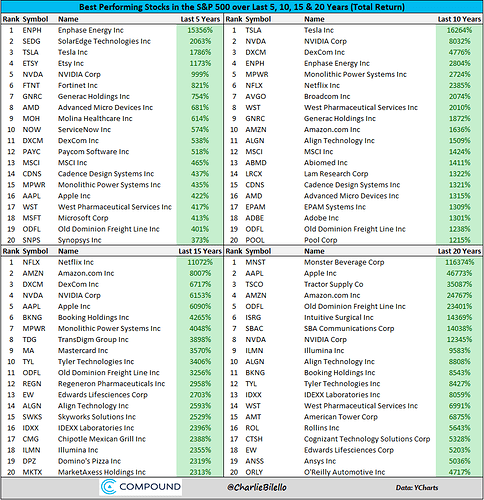The height and width of the screenshot is (500, 484).
Task: Select the Last 20 Years column header
Action: (459, 251)
